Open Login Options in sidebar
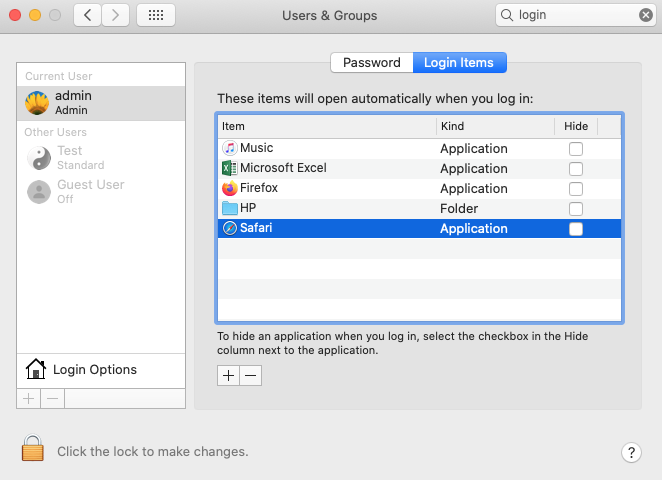 [94, 370]
